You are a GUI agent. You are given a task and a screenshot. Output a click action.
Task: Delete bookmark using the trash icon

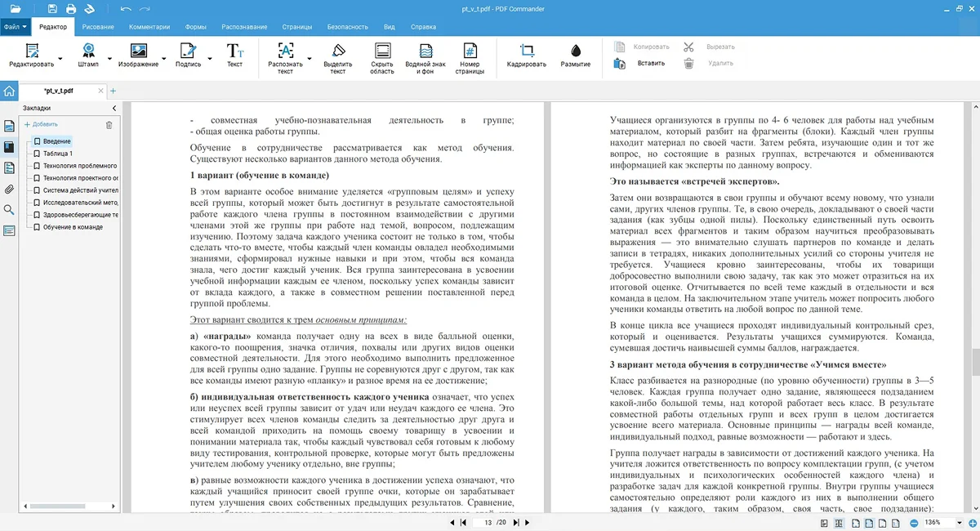[x=109, y=125]
